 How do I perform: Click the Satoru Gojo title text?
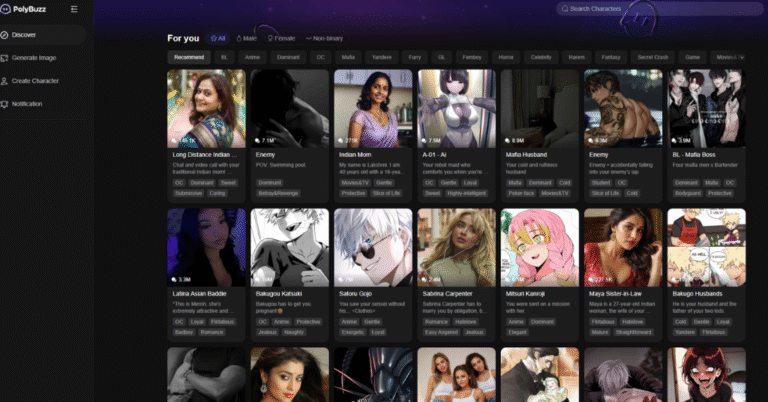356,294
